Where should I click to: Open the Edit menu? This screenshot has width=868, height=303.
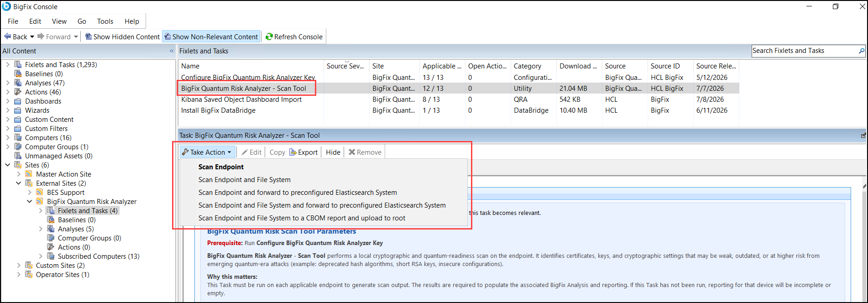point(35,21)
